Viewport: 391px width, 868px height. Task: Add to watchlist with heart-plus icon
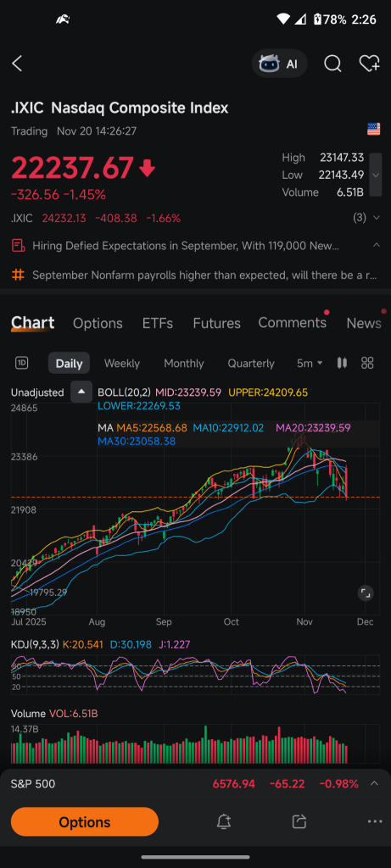(x=369, y=64)
